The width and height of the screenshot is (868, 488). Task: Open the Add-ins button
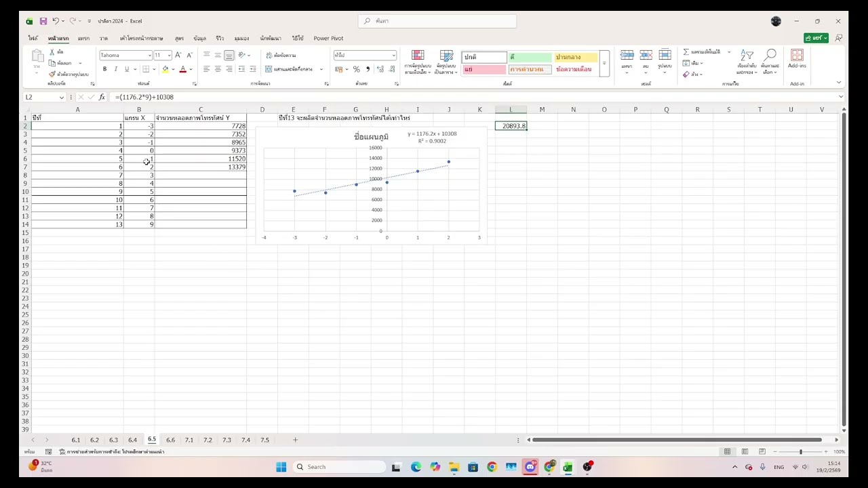click(797, 59)
